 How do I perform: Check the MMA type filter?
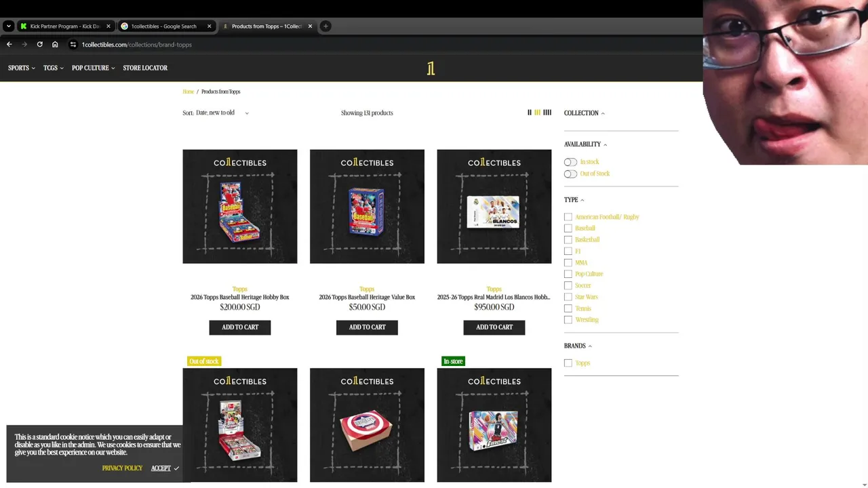click(568, 263)
